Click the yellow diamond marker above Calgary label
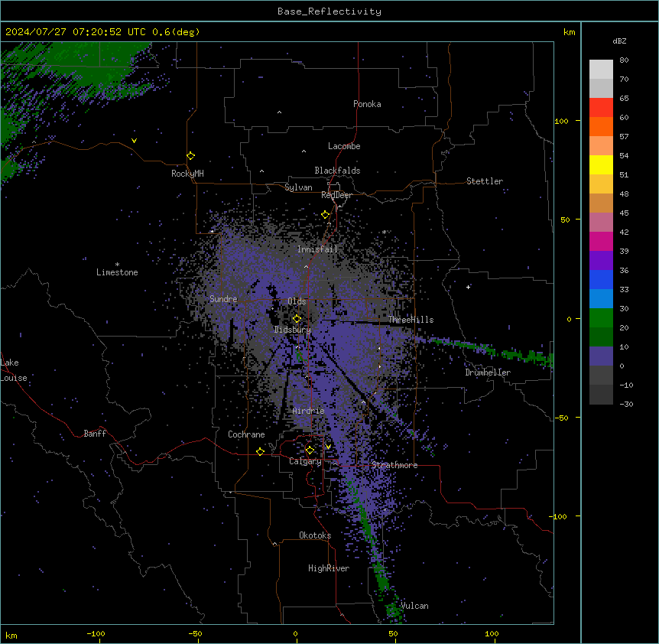 (x=310, y=450)
